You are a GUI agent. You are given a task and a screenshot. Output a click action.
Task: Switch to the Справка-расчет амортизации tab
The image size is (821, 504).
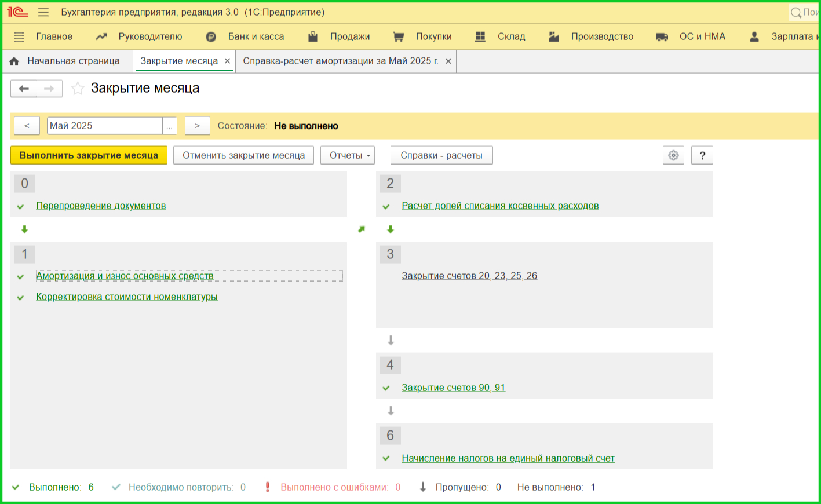click(340, 61)
